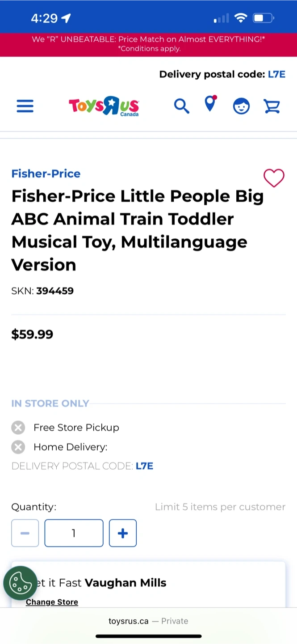Edit L7E postal code under Home Delivery

(144, 466)
